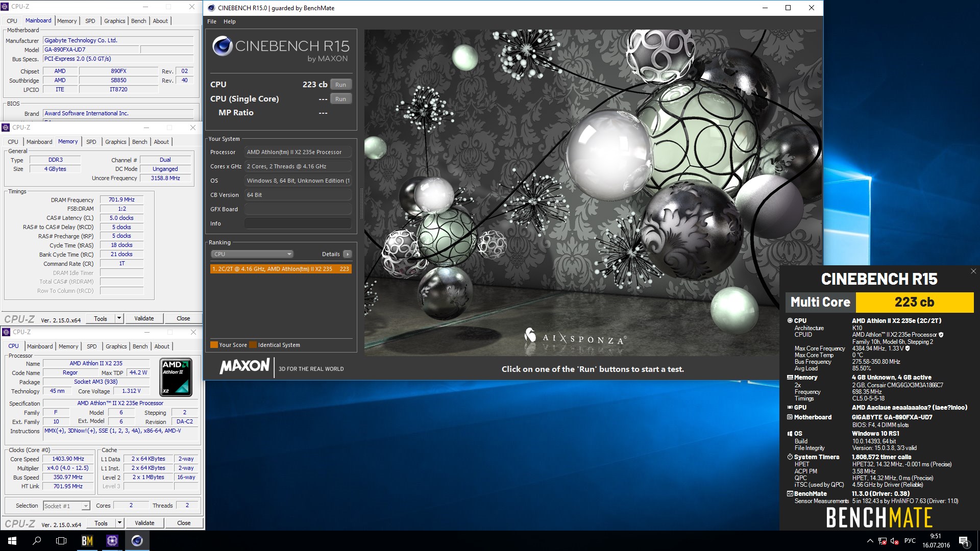Viewport: 980px width, 551px height.
Task: Switch to the Graphics tab in the bottom CPU-Z window
Action: (x=116, y=346)
